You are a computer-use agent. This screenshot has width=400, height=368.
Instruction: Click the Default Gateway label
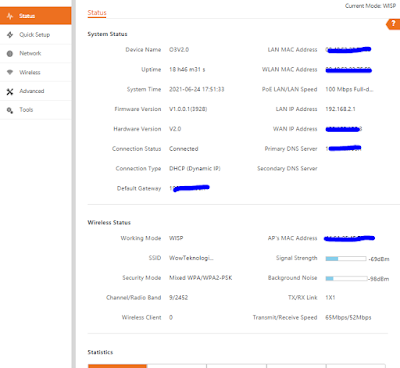pyautogui.click(x=139, y=188)
